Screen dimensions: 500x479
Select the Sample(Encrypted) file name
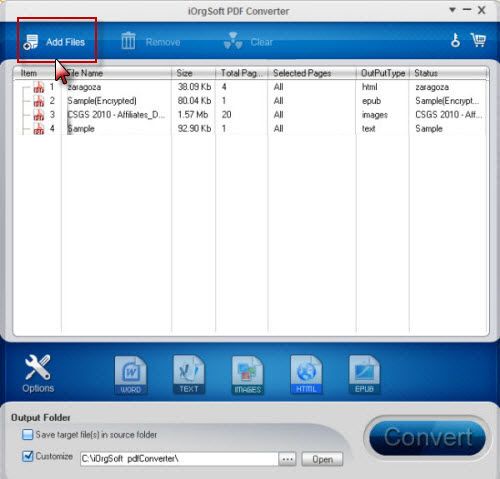point(102,101)
